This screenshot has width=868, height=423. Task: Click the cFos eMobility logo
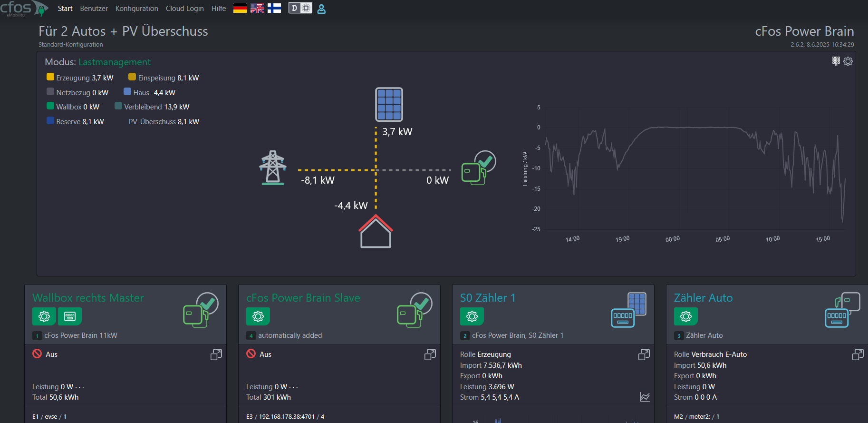pyautogui.click(x=24, y=9)
